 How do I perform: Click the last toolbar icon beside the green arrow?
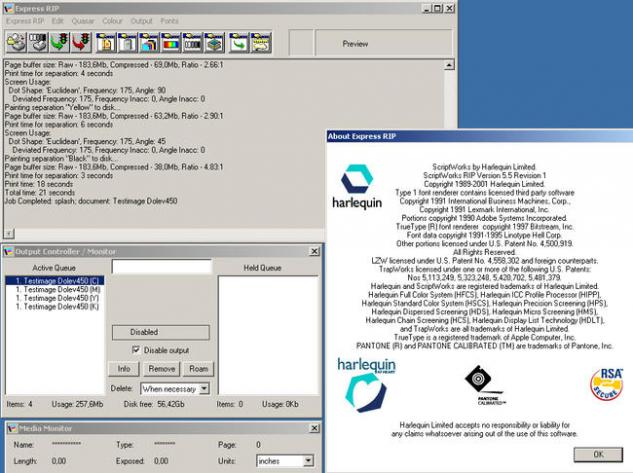pos(262,43)
